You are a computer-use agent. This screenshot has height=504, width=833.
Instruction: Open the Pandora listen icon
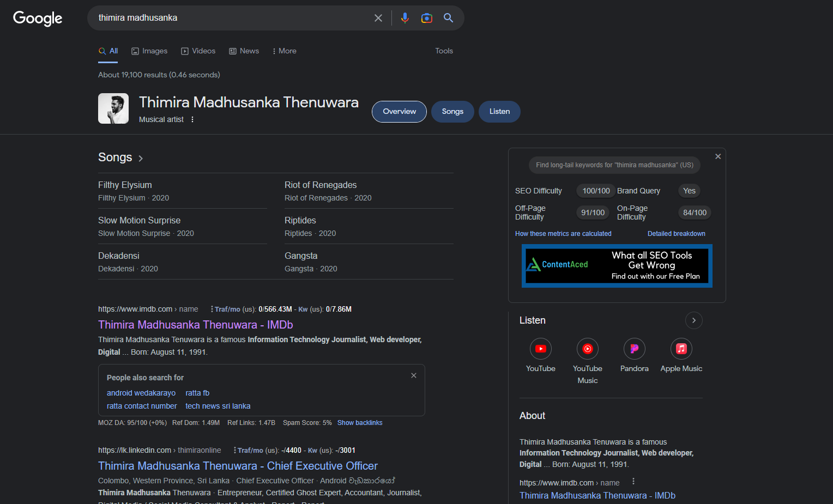[x=635, y=349]
